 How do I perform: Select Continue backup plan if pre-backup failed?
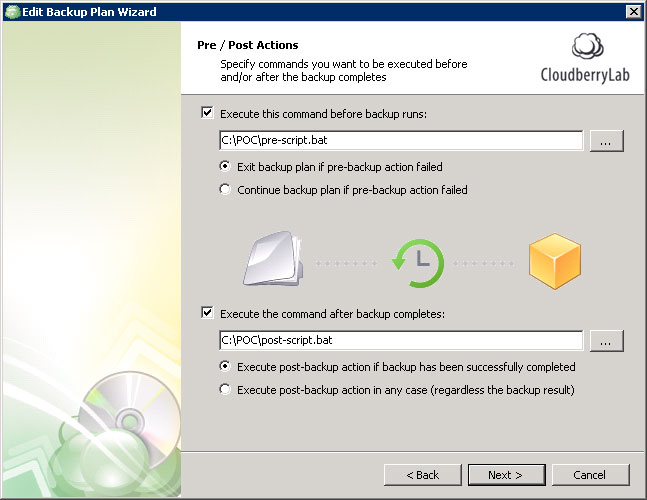226,189
